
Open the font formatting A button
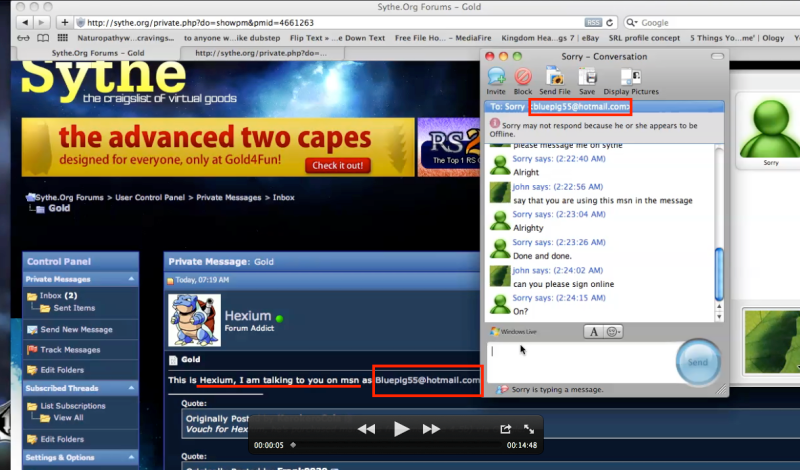[593, 332]
